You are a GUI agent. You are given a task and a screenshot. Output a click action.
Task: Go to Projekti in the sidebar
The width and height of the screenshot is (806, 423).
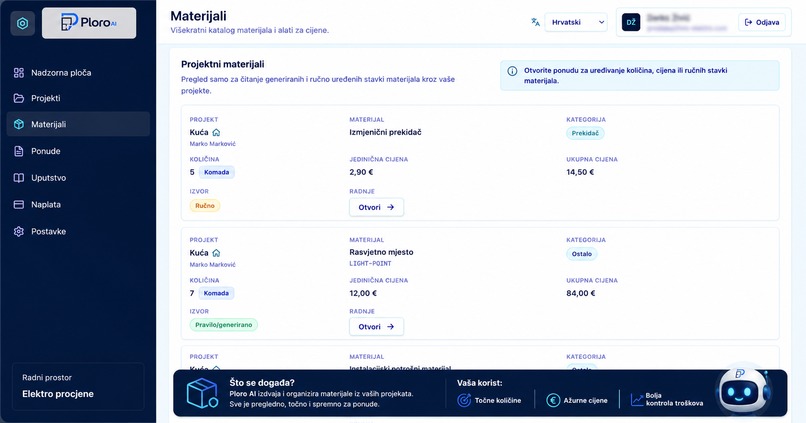coord(78,98)
